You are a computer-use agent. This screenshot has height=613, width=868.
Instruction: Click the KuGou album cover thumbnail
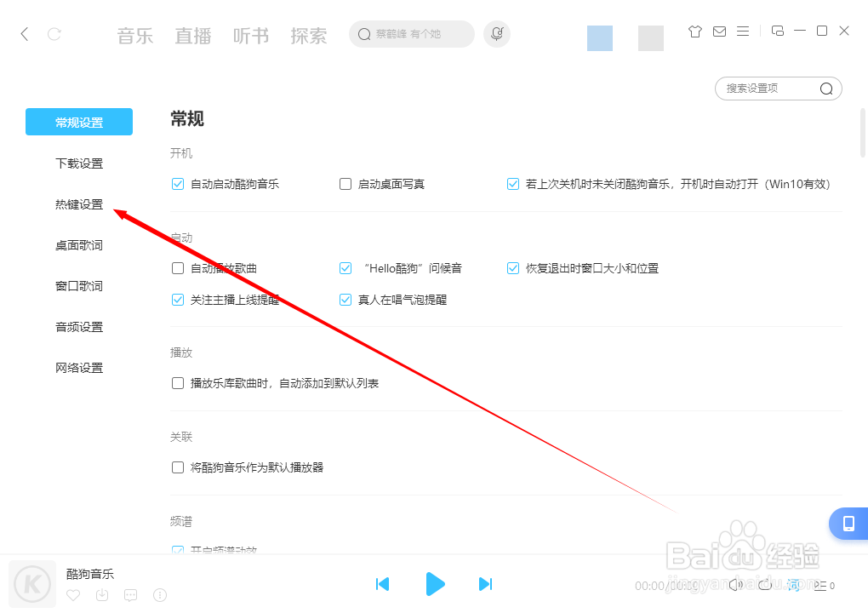(32, 584)
